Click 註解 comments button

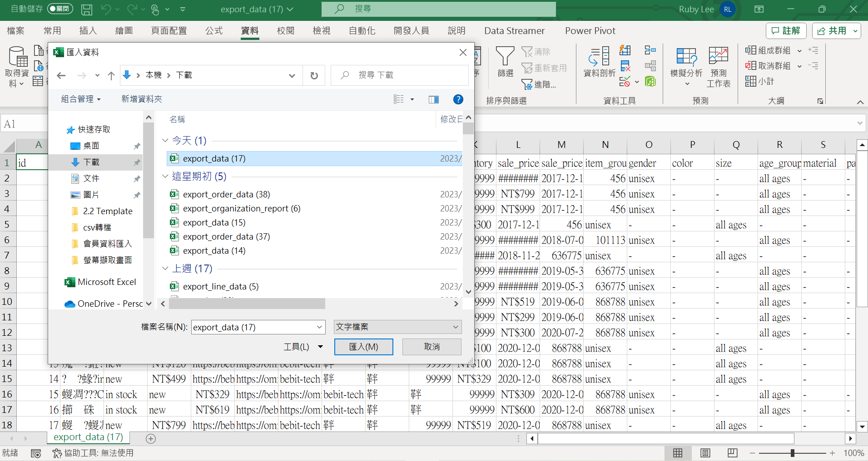click(x=786, y=31)
